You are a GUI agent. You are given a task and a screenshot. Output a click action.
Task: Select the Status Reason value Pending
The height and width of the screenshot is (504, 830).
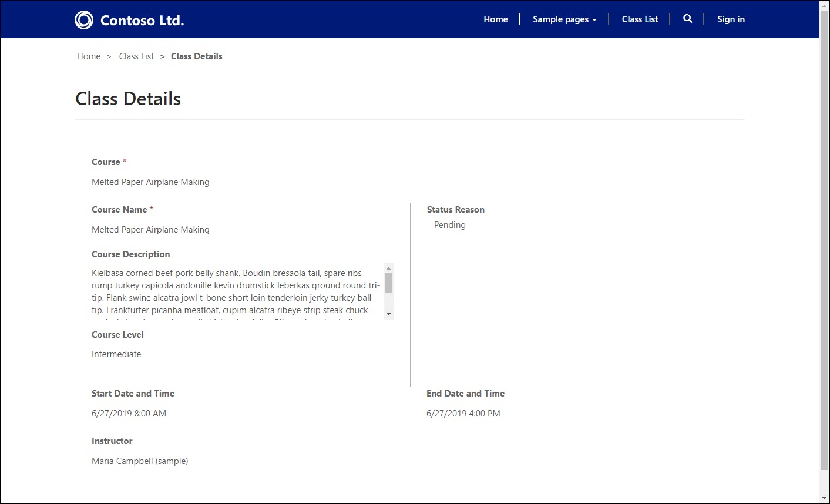click(449, 225)
